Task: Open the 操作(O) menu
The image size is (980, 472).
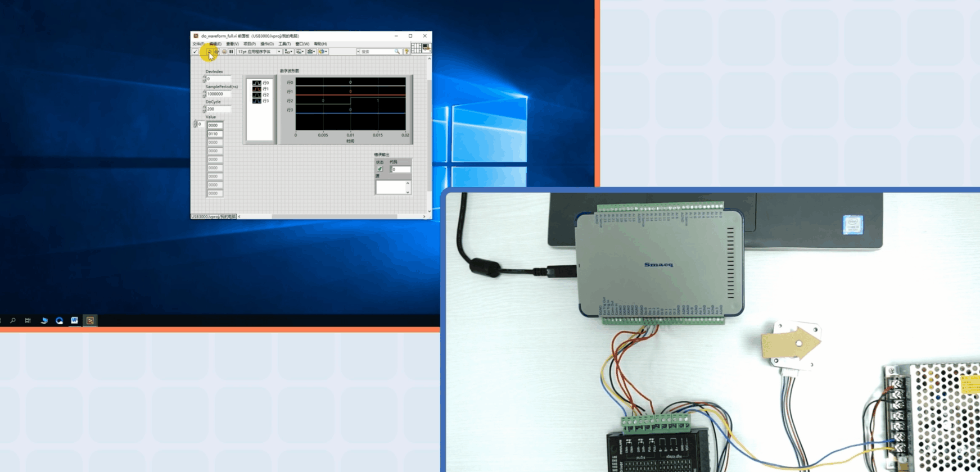Action: (267, 44)
